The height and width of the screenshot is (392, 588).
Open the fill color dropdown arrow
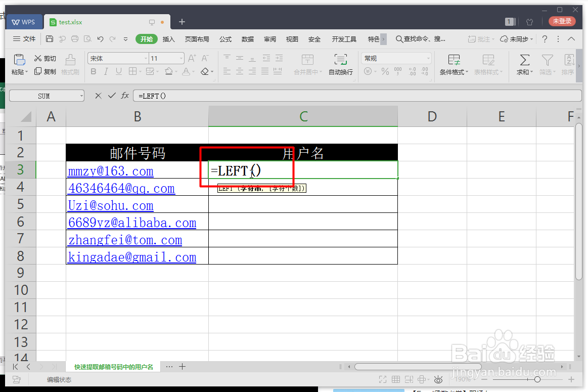coord(176,72)
